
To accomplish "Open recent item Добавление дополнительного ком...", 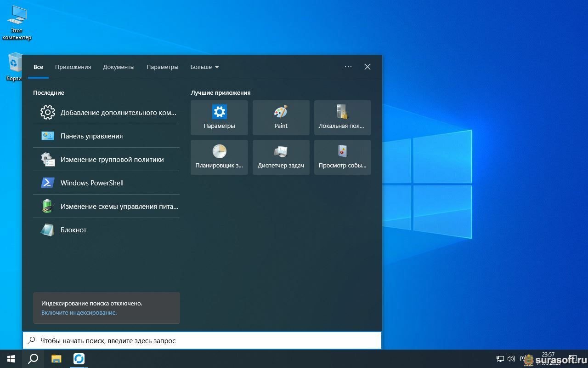I will point(106,112).
